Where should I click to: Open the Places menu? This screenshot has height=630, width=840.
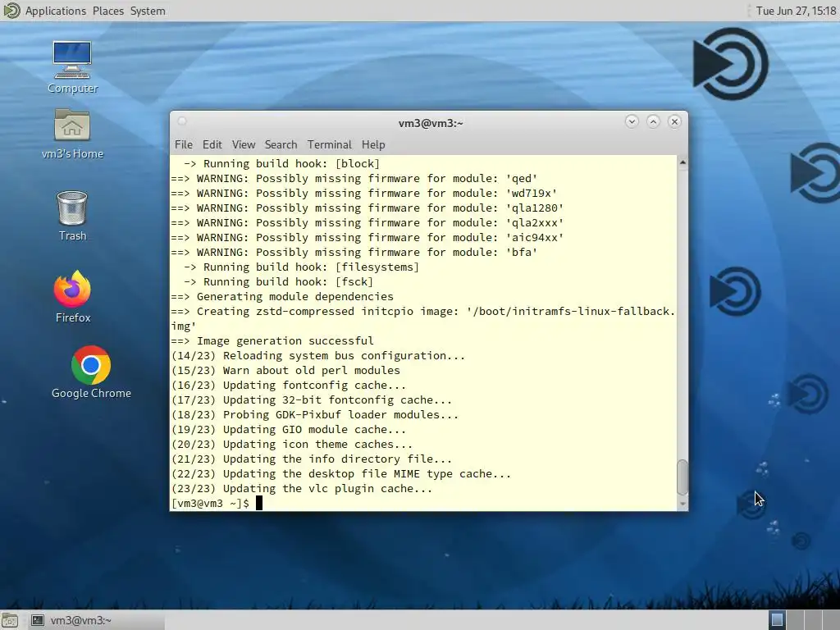(107, 11)
